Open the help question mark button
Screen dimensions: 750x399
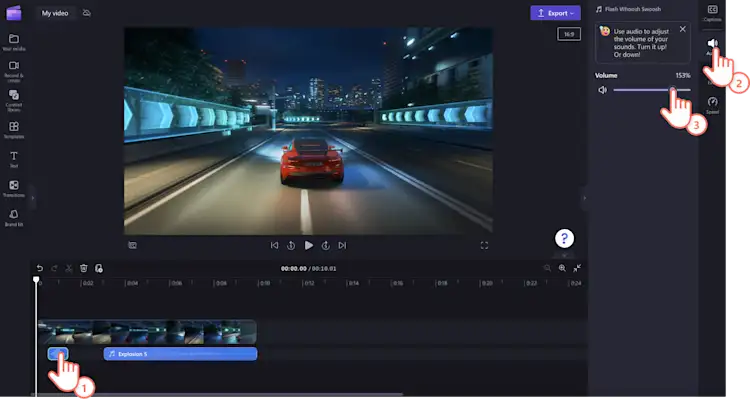(564, 238)
